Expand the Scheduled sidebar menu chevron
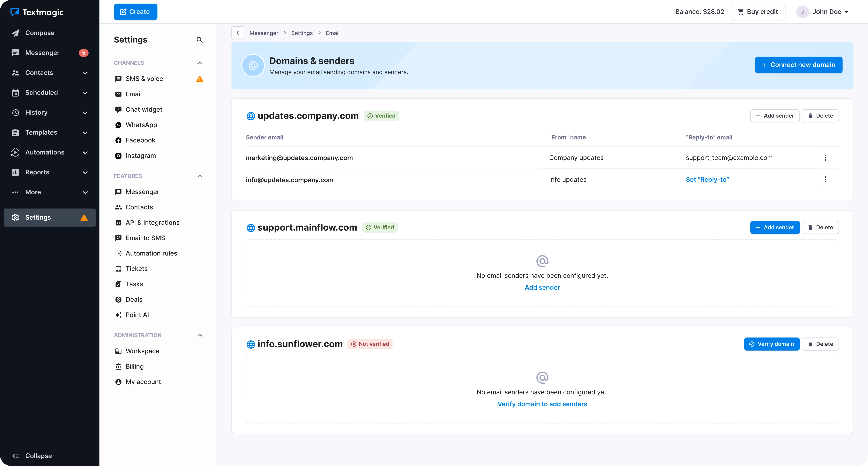 pos(85,93)
